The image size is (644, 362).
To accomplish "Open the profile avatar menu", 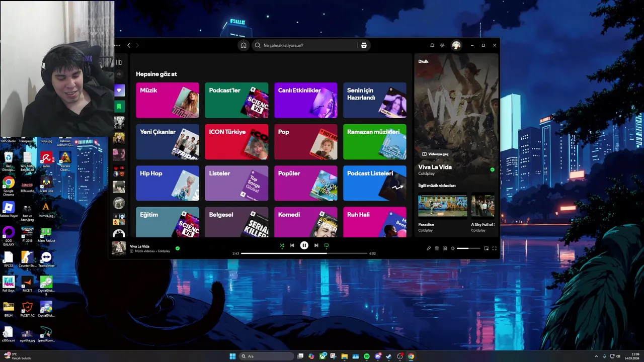I will [x=456, y=45].
